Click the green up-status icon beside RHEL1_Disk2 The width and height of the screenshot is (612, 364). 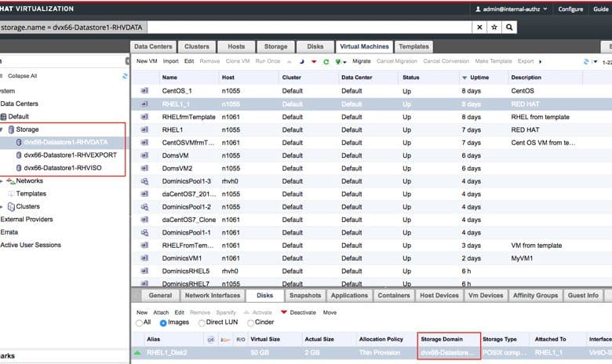pyautogui.click(x=137, y=353)
